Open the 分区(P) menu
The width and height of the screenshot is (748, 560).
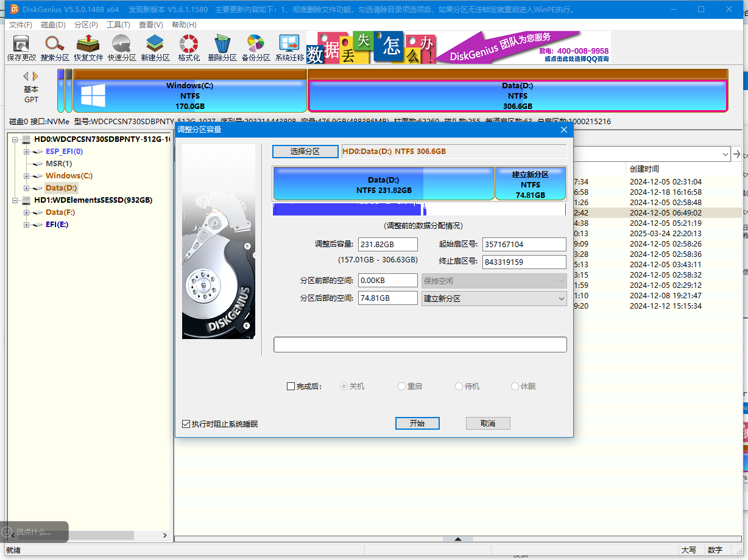click(x=86, y=25)
